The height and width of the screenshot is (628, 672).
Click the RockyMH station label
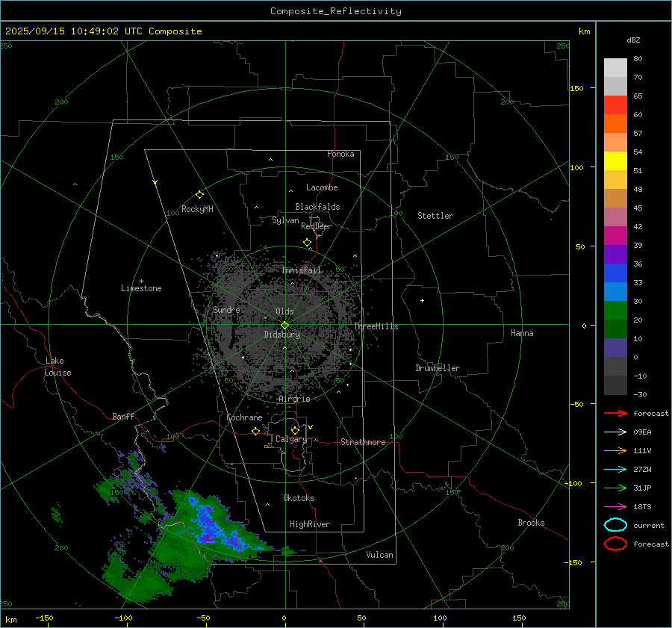point(197,209)
